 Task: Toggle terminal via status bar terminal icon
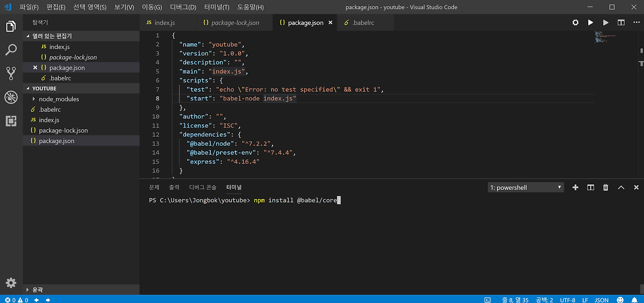point(487,300)
